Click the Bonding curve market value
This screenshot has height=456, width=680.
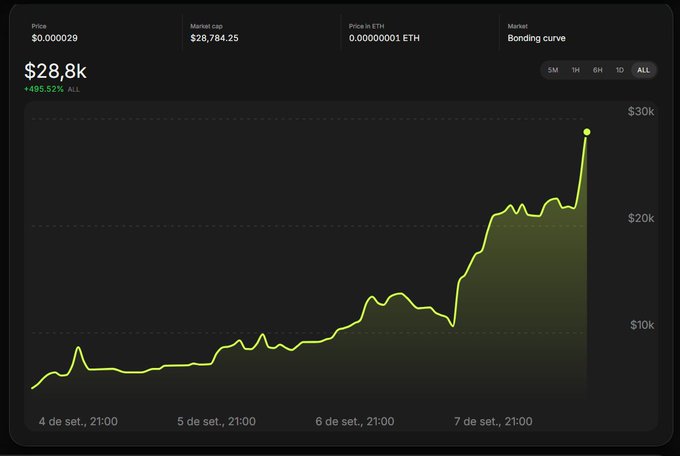pyautogui.click(x=536, y=38)
